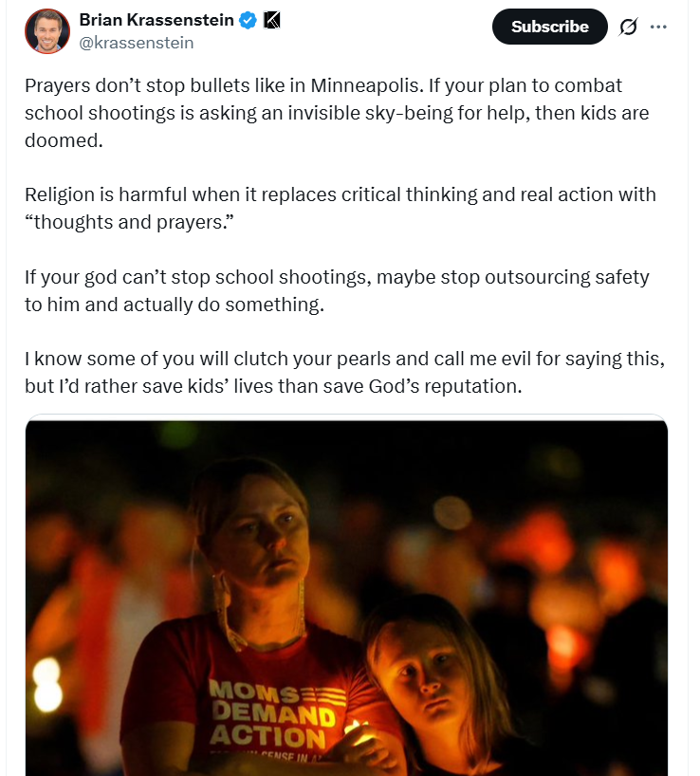Click the phrase "God's reputation" ending the post
The height and width of the screenshot is (776, 700).
445,386
